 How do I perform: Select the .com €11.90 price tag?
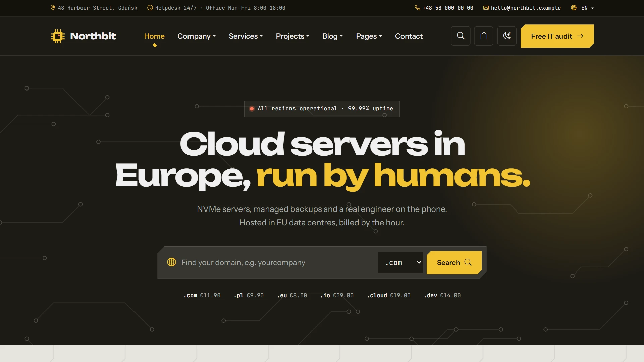click(x=202, y=295)
